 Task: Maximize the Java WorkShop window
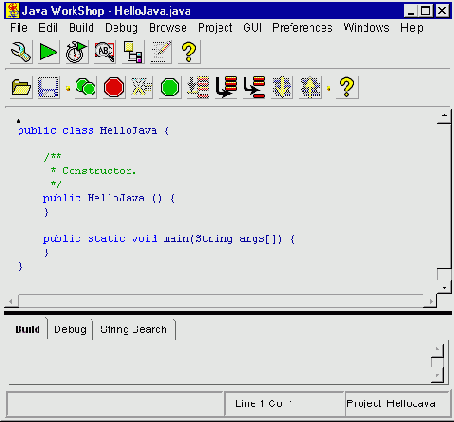pos(425,11)
